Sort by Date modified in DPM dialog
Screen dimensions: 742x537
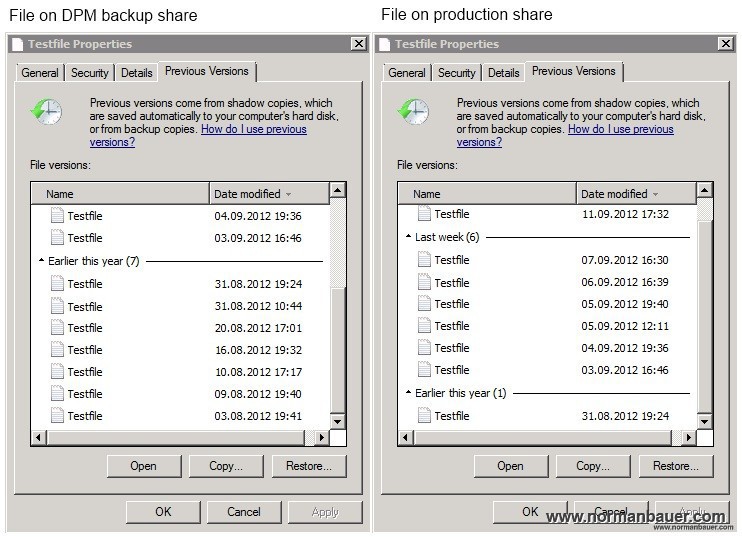[x=250, y=194]
